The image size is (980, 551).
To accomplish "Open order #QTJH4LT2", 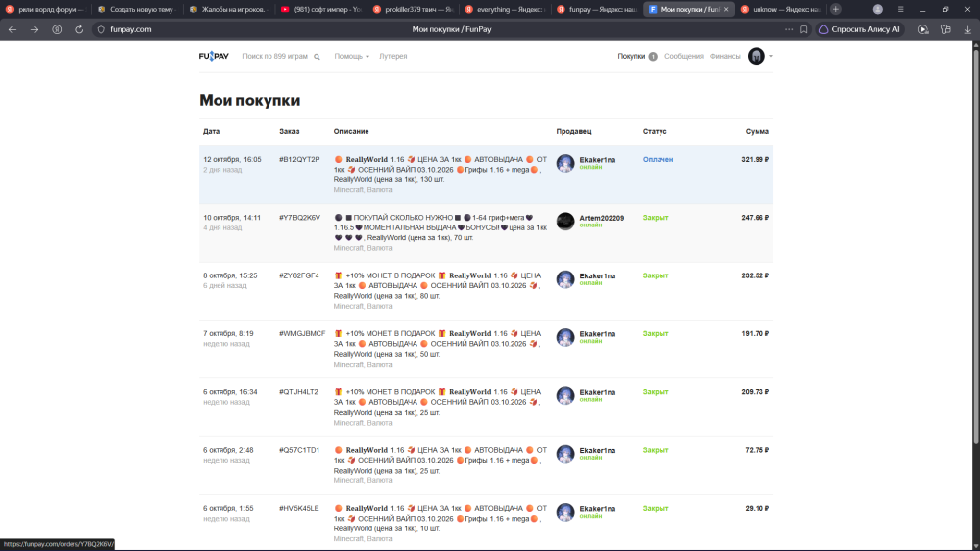I will click(299, 392).
